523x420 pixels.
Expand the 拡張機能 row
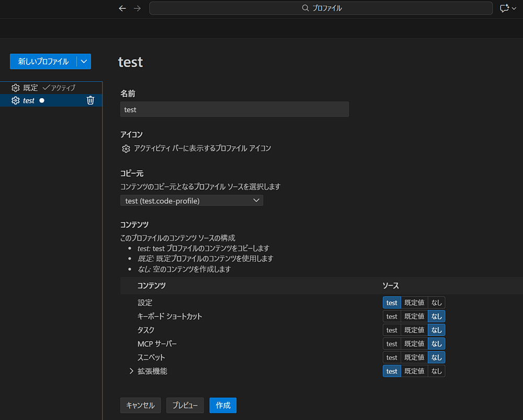[131, 371]
